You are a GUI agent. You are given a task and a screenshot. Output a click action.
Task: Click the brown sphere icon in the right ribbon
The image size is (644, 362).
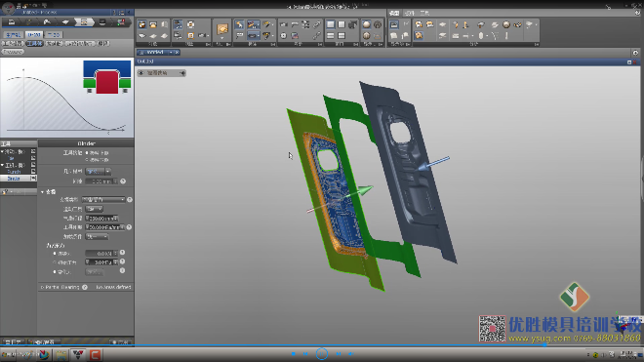click(x=506, y=24)
